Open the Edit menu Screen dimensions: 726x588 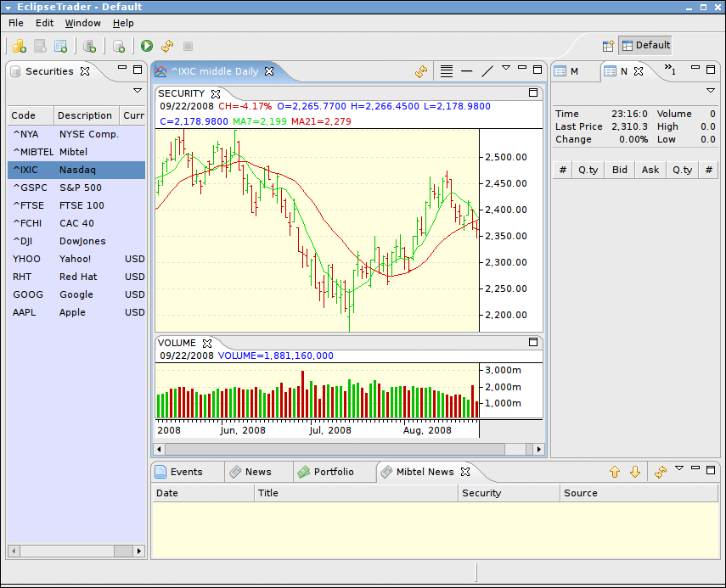point(44,23)
